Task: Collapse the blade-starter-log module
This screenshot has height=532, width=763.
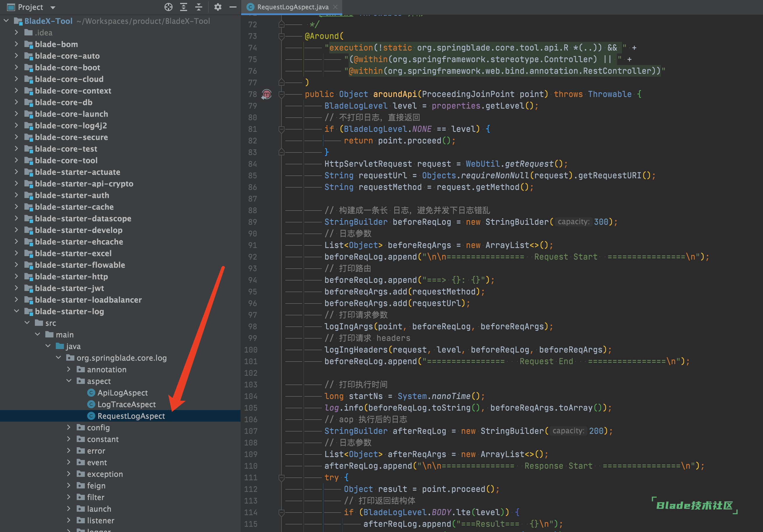Action: pyautogui.click(x=17, y=312)
